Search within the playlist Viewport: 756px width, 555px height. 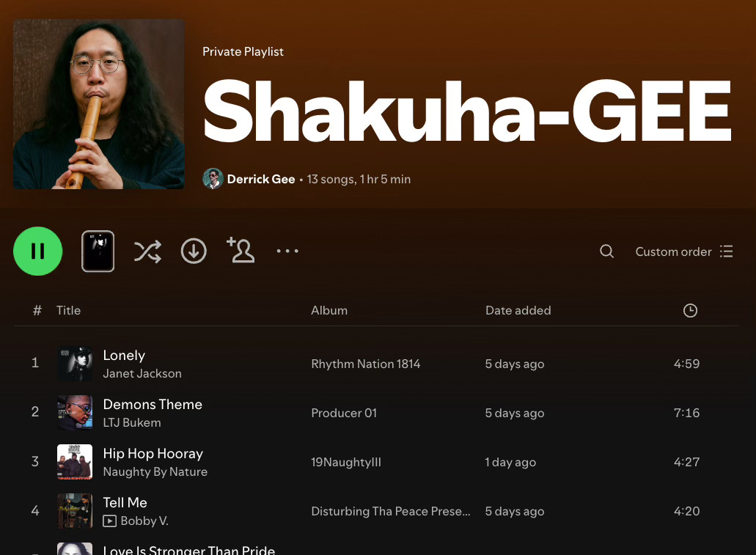(606, 251)
